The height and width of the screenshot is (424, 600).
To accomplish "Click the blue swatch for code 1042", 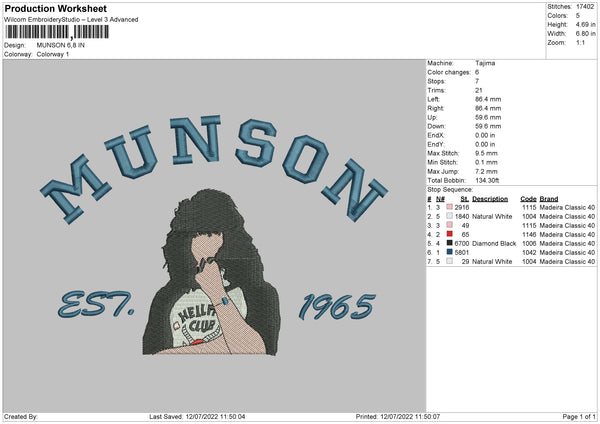I will pos(450,252).
